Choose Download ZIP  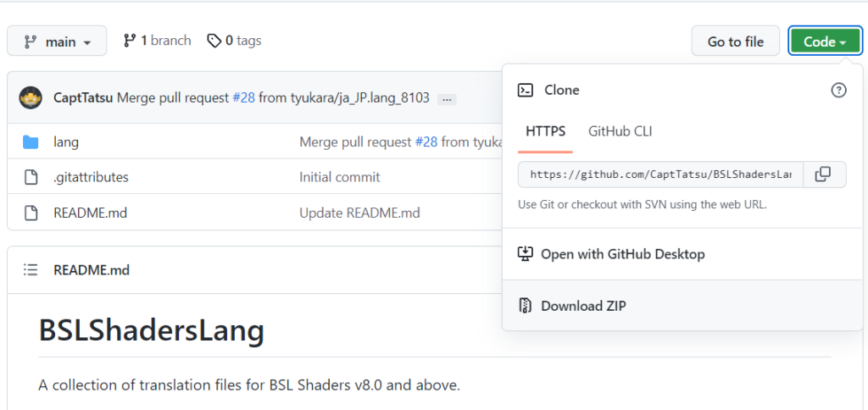(682, 306)
